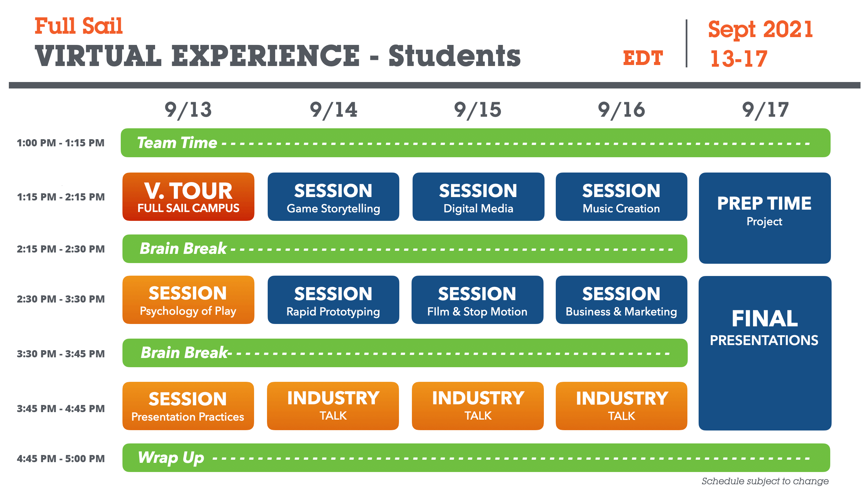Open the Rapid Prototyping session block
Viewport: 868px width, 488px height.
(333, 300)
